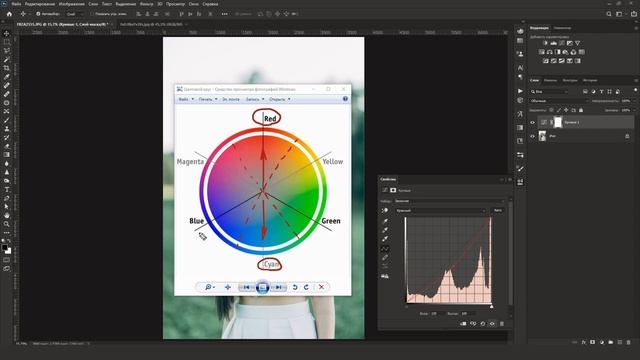Select the Lasso tool
Image resolution: width=640 pixels, height=360 pixels.
tap(7, 51)
